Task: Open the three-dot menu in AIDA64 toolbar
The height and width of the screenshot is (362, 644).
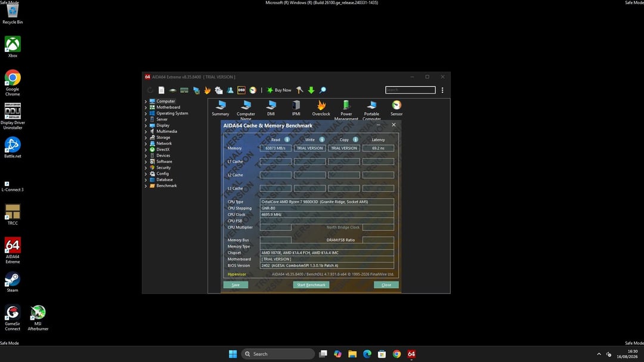Action: point(442,90)
